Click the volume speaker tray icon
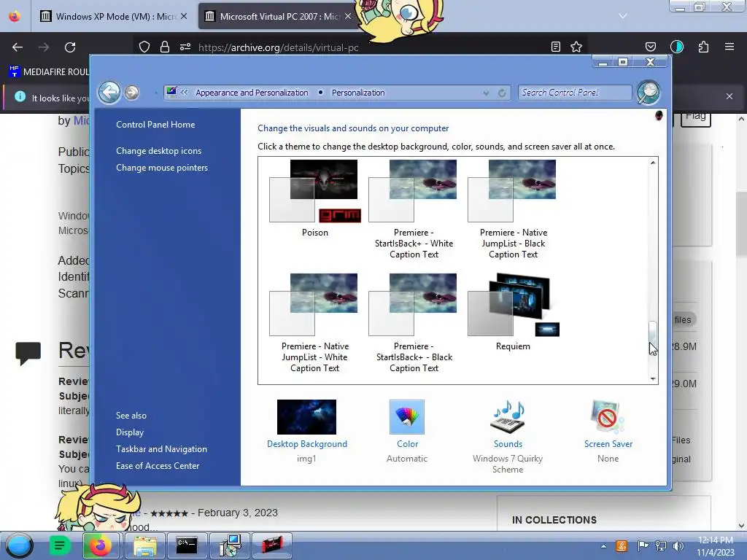 click(x=678, y=546)
